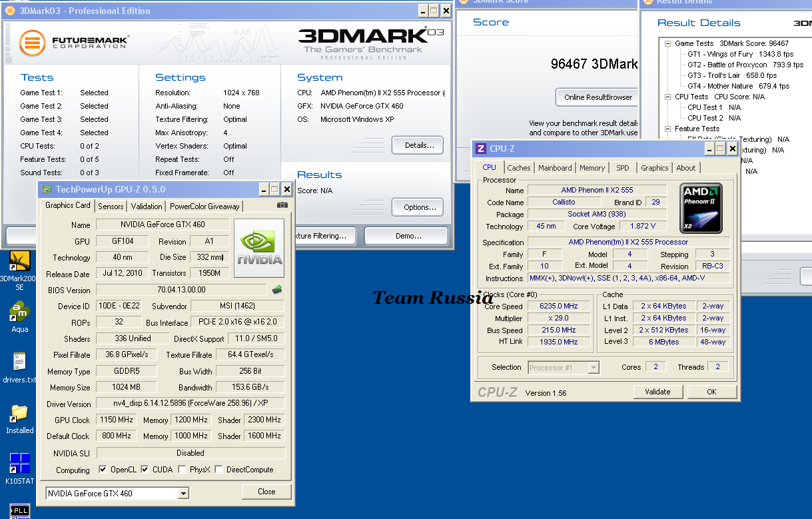
Task: Open the PowerColor Giveaway tab
Action: coord(204,207)
